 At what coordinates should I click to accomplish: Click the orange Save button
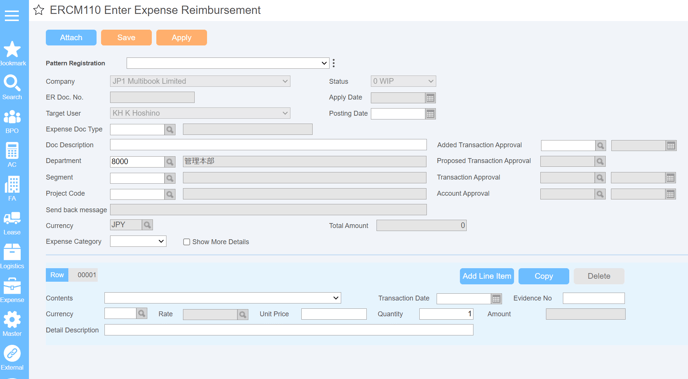tap(126, 38)
